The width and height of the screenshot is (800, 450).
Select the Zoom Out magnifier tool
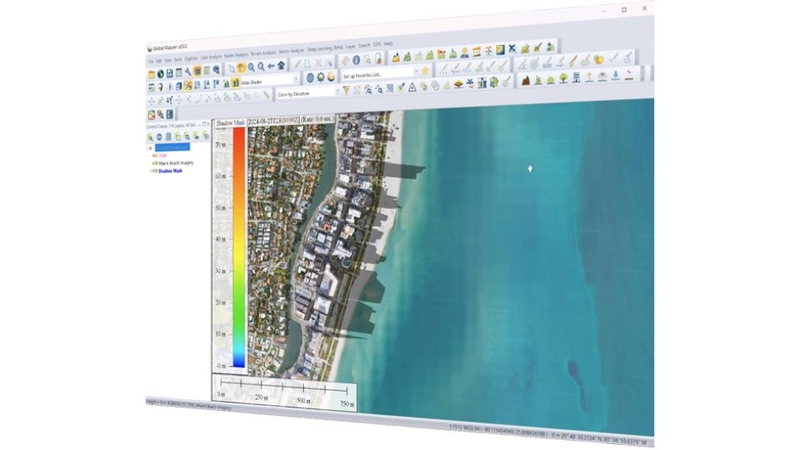pos(261,67)
